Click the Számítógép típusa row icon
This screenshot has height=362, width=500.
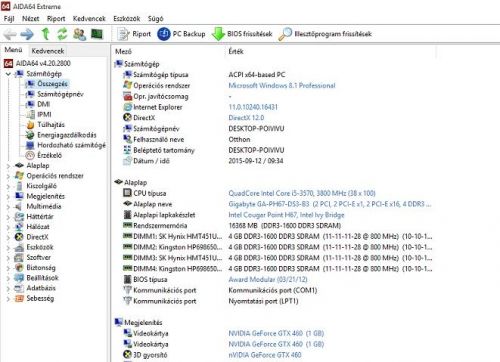(127, 75)
